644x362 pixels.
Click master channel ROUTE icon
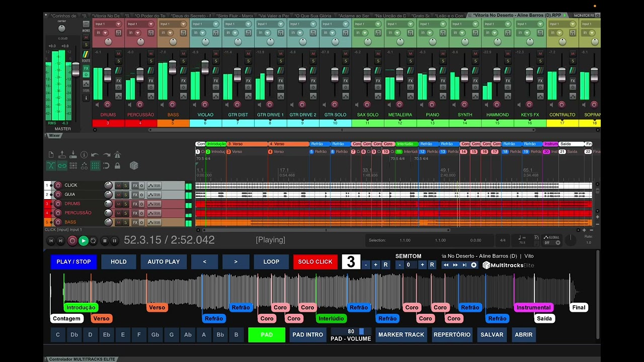(x=86, y=55)
